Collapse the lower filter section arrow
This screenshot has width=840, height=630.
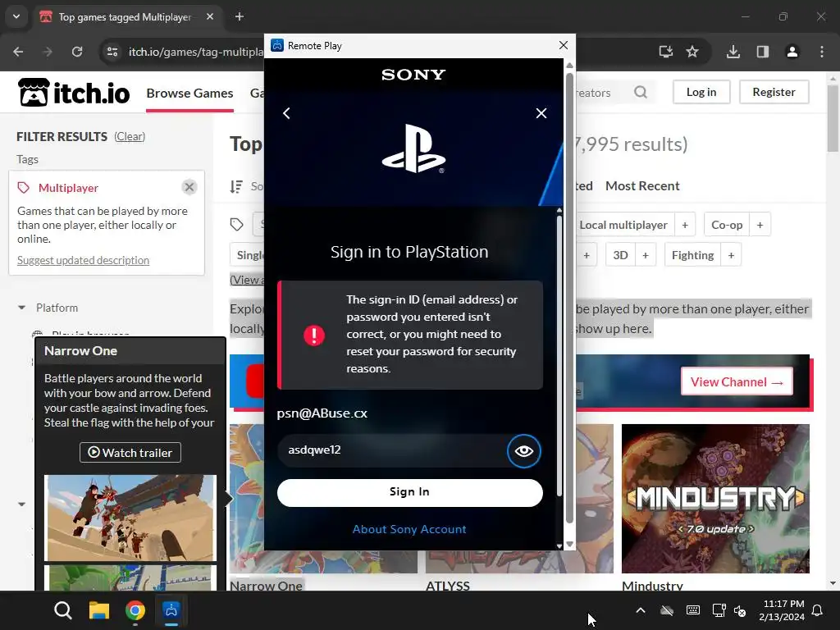coord(21,504)
